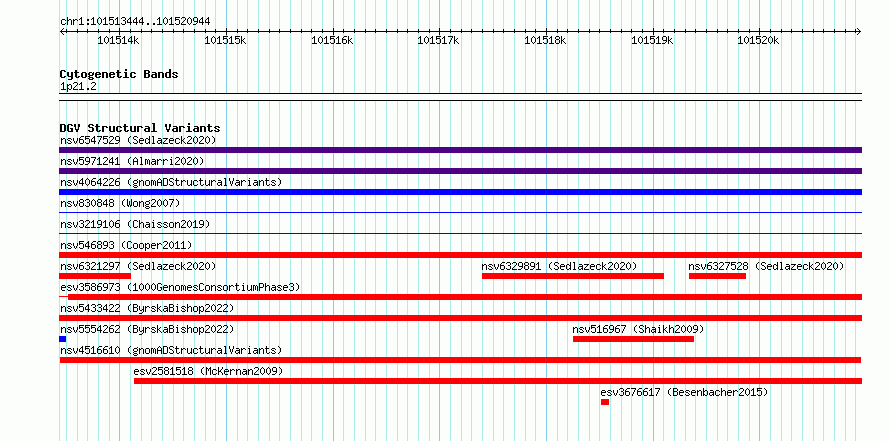The width and height of the screenshot is (890, 441).
Task: Select the nsv4064226 blue variant bar
Action: tap(460, 192)
